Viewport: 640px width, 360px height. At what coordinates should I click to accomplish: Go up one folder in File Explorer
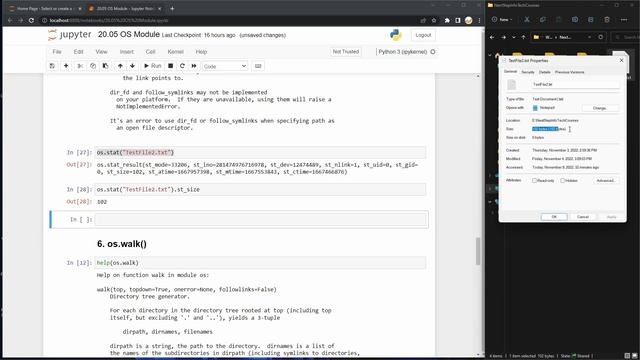(524, 37)
